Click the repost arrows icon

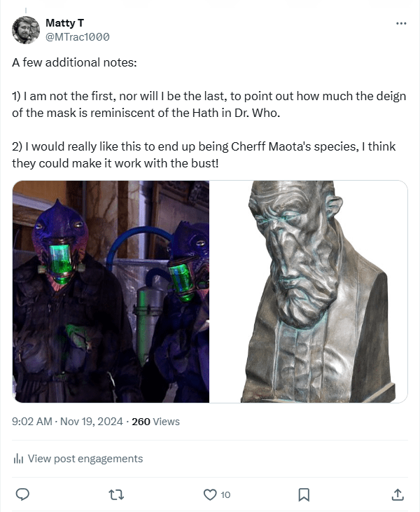click(116, 494)
